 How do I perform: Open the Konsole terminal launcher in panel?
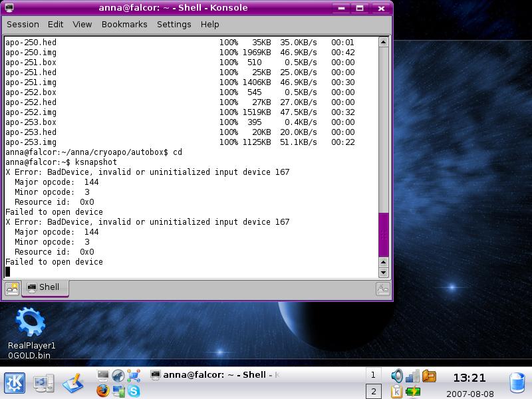pyautogui.click(x=102, y=376)
